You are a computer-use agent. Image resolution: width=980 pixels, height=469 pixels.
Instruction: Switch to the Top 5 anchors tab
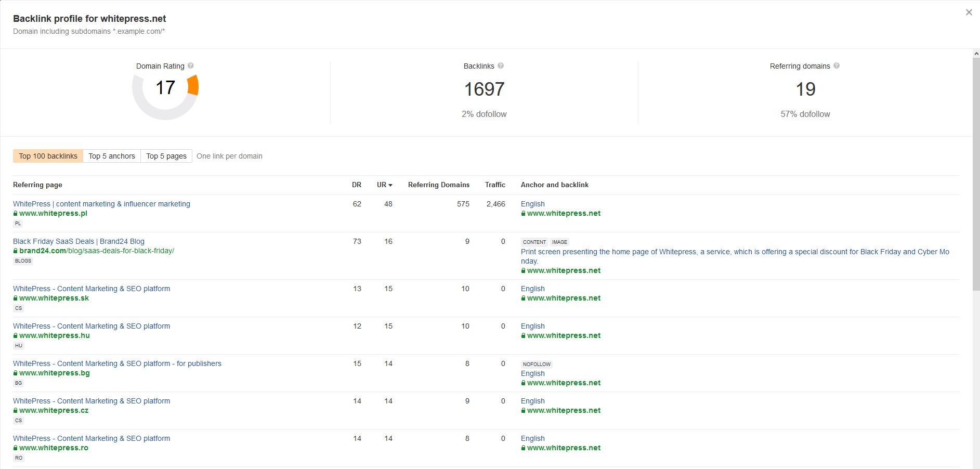click(x=112, y=156)
